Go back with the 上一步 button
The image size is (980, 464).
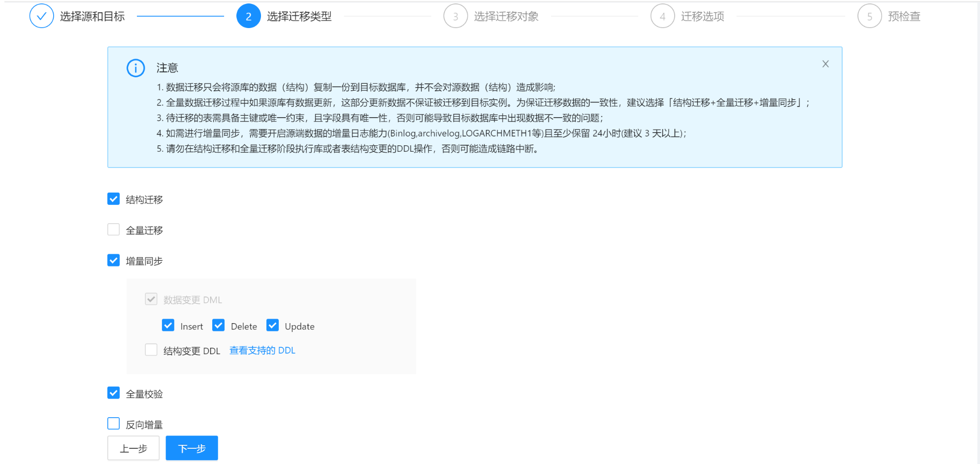[x=133, y=448]
